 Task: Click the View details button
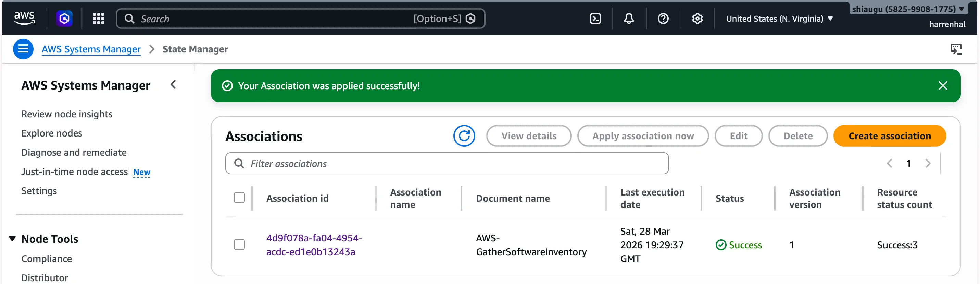[529, 136]
